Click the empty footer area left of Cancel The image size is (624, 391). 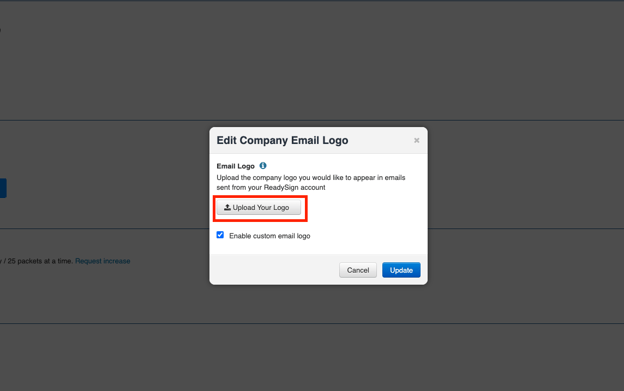tap(275, 270)
